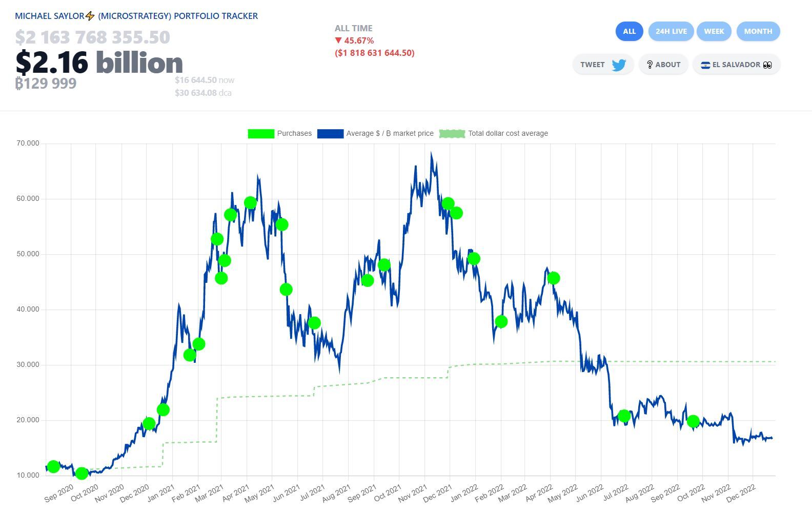Screen dimensions: 812x515
Task: Open the ABOUT page button
Action: 663,65
